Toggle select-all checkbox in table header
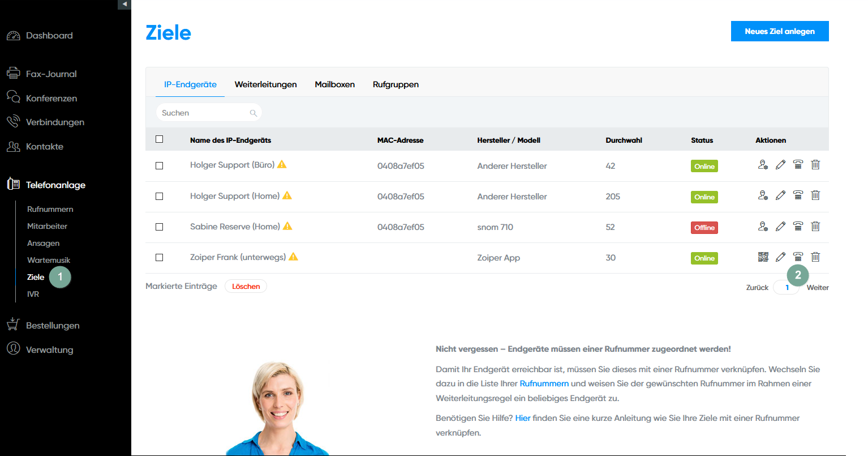 click(x=160, y=139)
